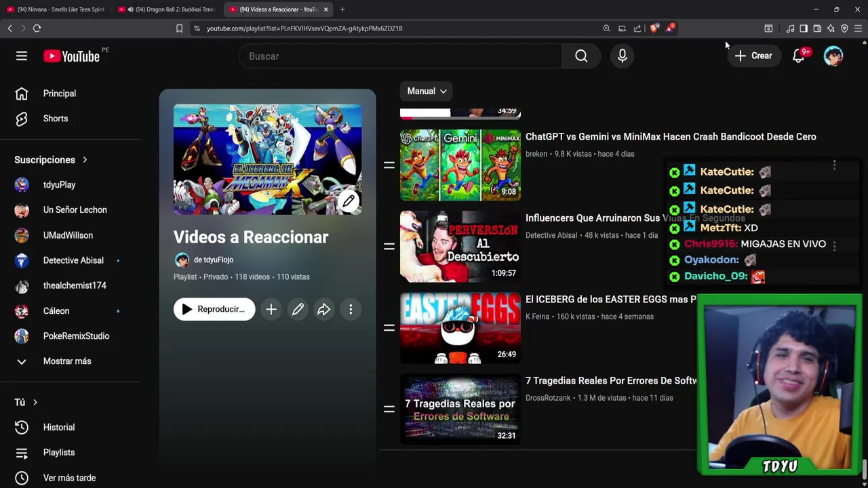Reload the current page
Viewport: 868px width, 488px height.
pyautogui.click(x=37, y=28)
